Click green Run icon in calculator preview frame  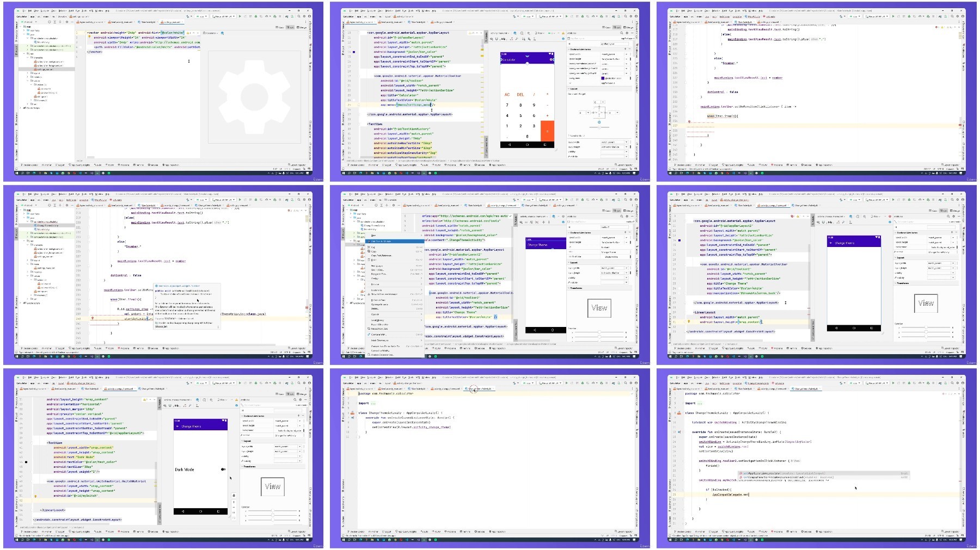566,16
